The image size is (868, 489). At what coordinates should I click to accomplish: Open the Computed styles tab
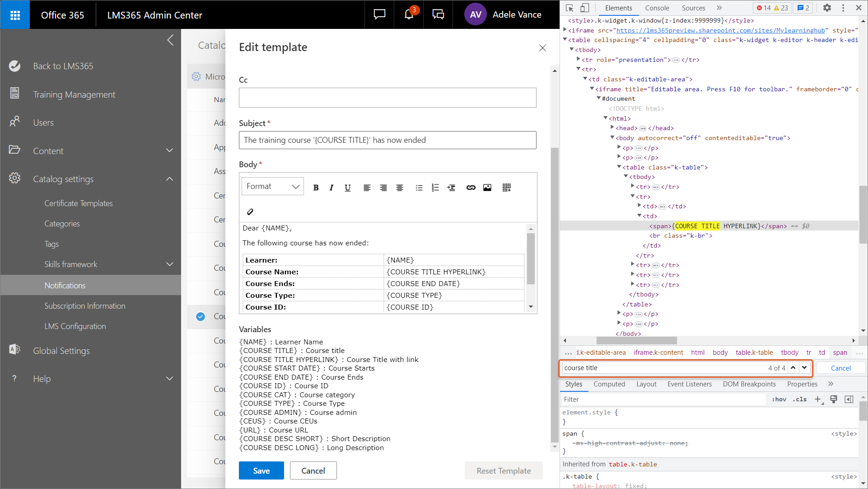click(x=609, y=384)
